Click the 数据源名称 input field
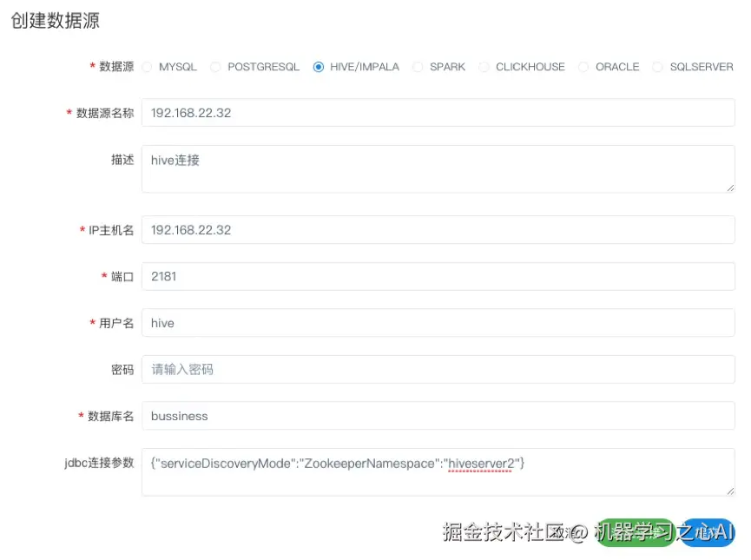The height and width of the screenshot is (560, 751). click(x=438, y=113)
